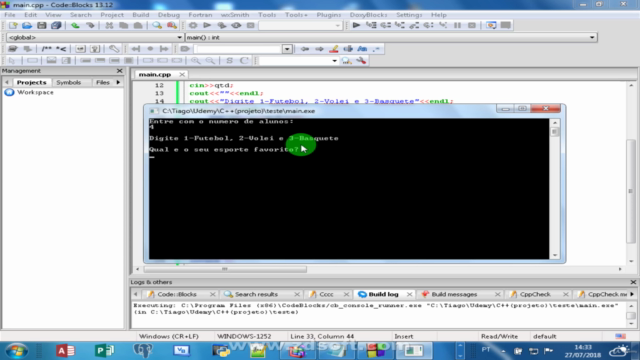Click the Open file folder icon
Screen dimensions: 640x360
pyautogui.click(x=27, y=25)
